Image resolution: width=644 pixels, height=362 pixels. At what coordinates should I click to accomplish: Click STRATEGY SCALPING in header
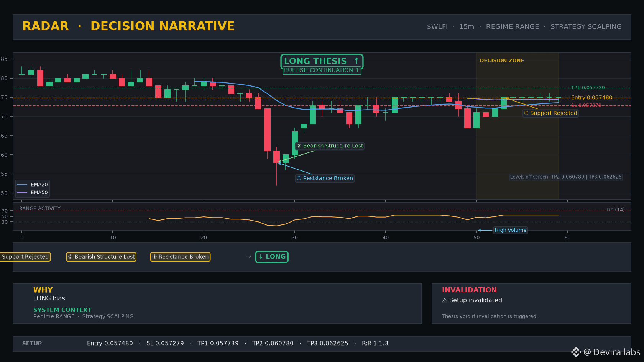[586, 27]
